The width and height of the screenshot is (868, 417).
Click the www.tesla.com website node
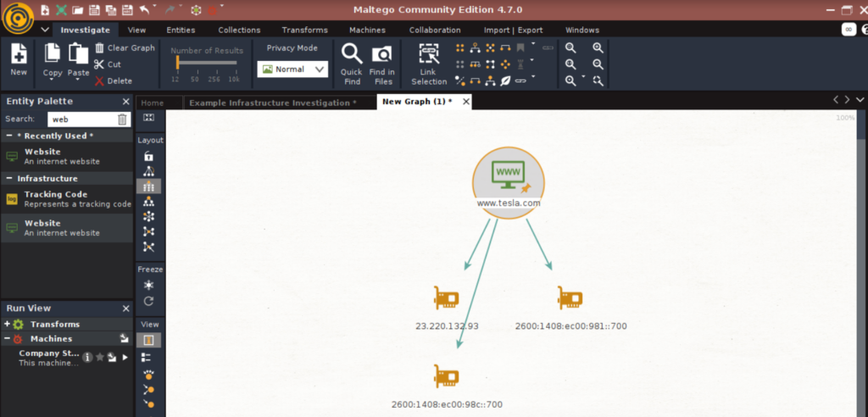point(509,183)
